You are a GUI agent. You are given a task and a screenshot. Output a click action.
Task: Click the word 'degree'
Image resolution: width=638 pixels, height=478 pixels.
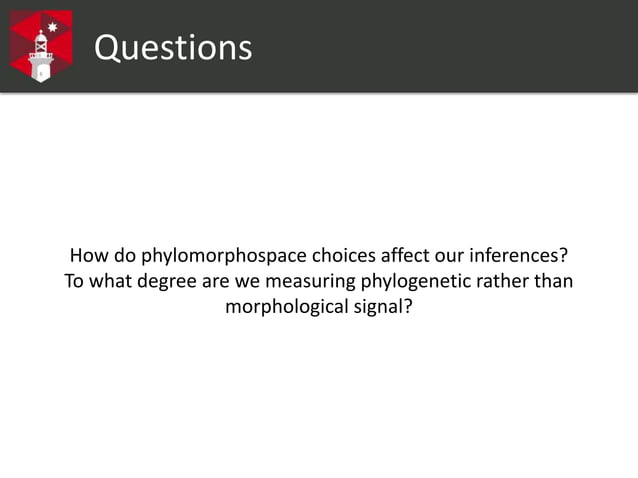pyautogui.click(x=167, y=282)
